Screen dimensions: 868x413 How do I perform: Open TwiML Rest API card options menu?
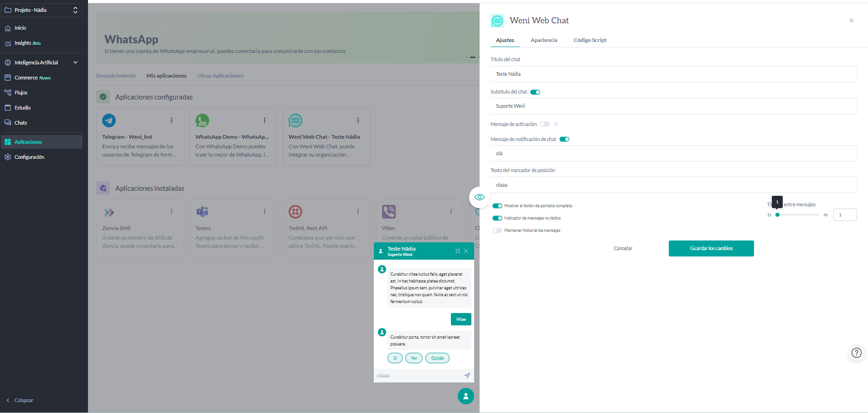coord(358,212)
